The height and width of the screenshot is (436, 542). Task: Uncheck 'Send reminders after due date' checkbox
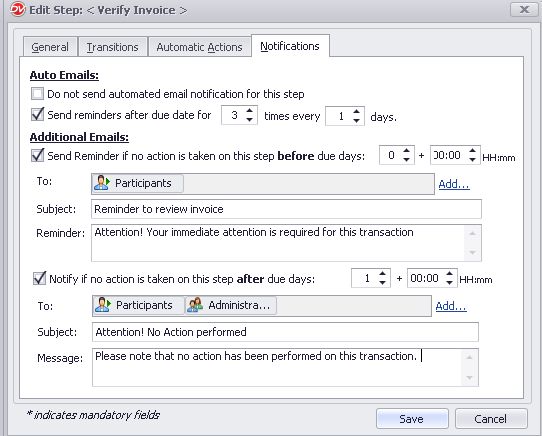(37, 114)
